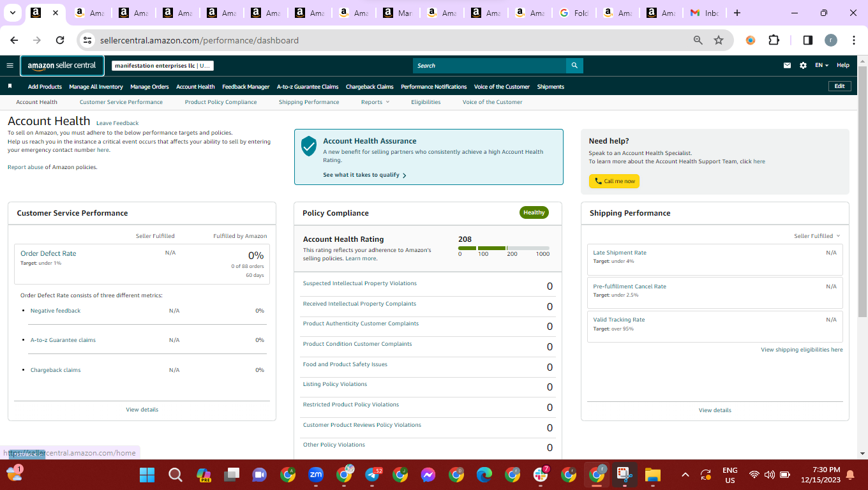Open A-to-z Guarantee Claims in the top navigation
The image size is (868, 490).
point(308,87)
